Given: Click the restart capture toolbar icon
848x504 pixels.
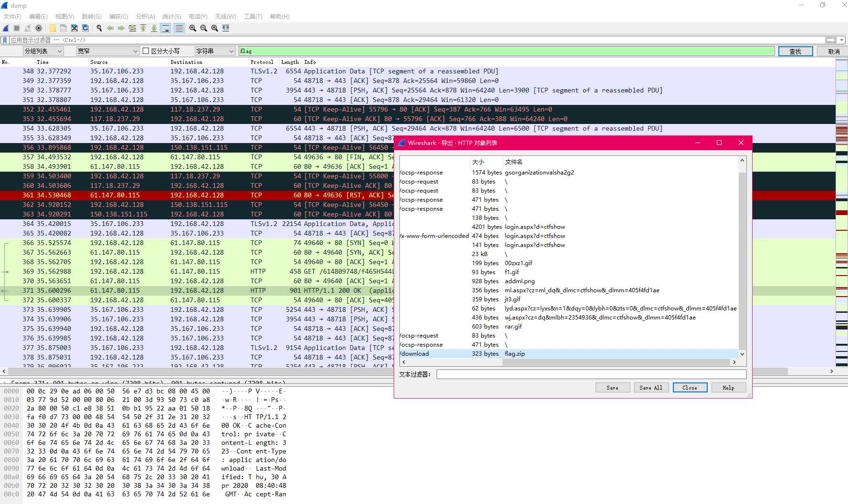Looking at the screenshot, I should 28,28.
